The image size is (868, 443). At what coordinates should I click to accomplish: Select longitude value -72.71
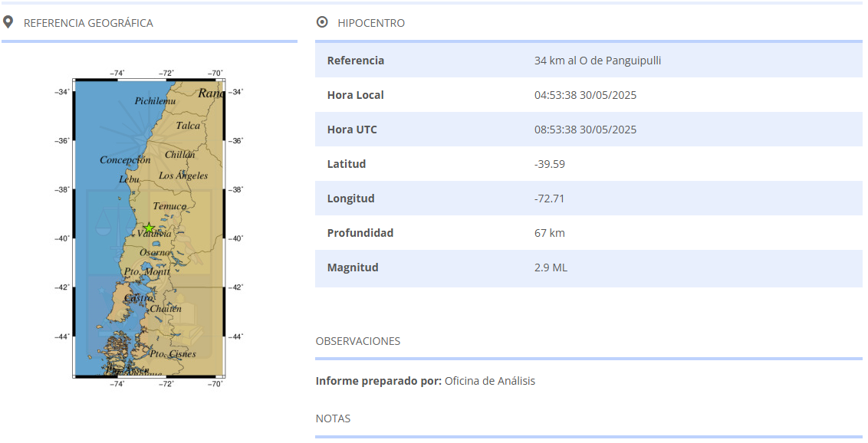pyautogui.click(x=549, y=198)
